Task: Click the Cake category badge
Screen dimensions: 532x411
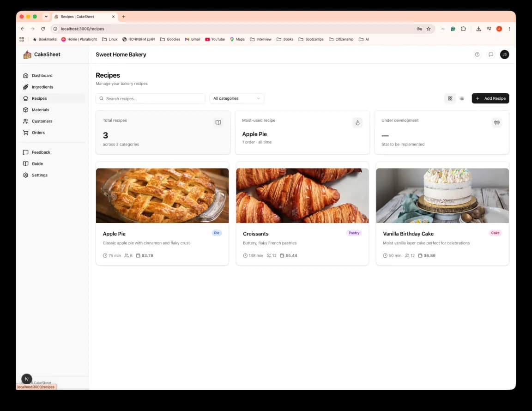Action: (x=495, y=233)
